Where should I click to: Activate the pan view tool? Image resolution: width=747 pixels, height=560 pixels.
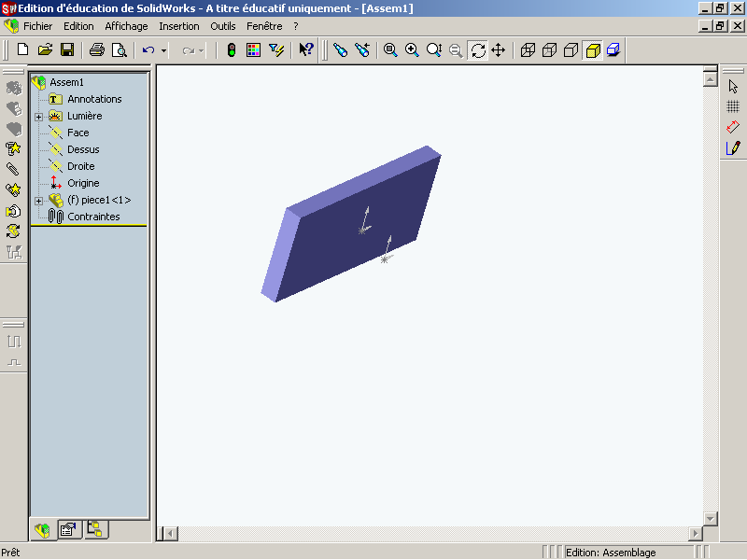click(x=499, y=49)
